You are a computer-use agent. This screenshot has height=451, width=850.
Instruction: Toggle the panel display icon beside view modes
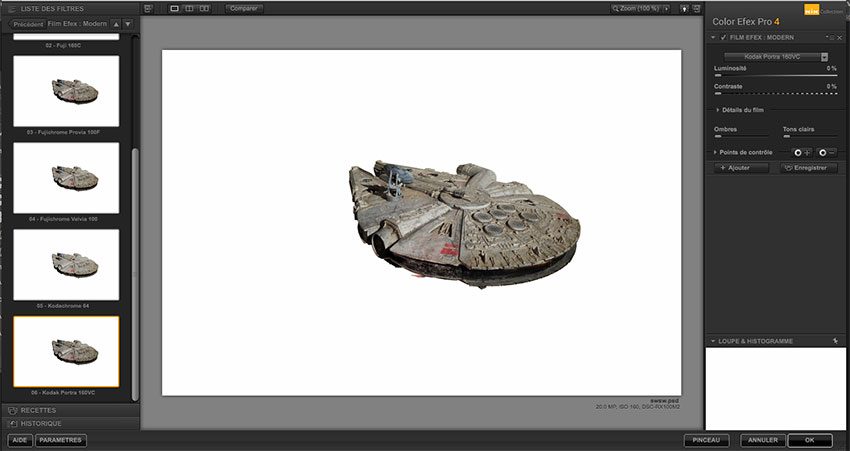coord(149,9)
